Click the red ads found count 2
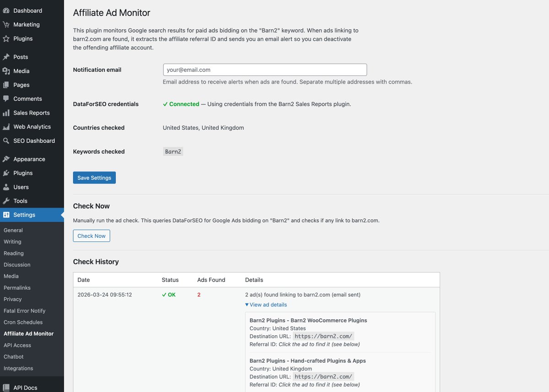The image size is (549, 392). pyautogui.click(x=199, y=295)
